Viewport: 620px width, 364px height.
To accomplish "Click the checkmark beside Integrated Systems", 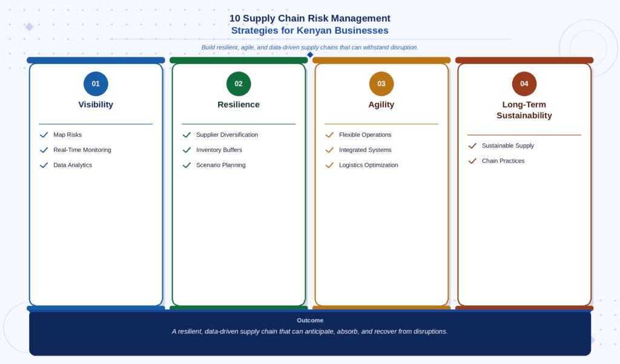I will click(x=329, y=150).
